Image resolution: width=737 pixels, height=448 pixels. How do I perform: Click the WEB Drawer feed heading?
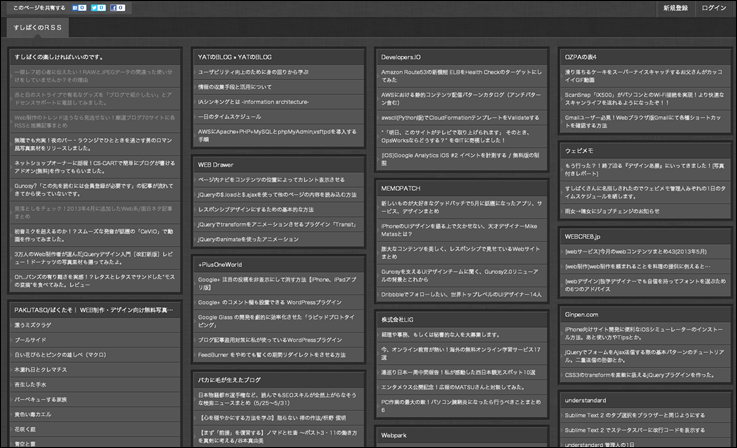pyautogui.click(x=215, y=163)
